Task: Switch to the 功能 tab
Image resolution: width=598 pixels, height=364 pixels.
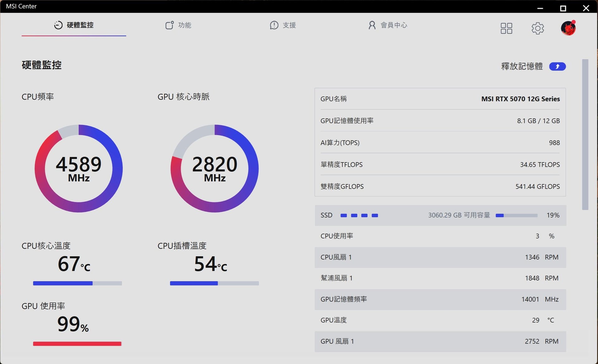Action: [178, 25]
